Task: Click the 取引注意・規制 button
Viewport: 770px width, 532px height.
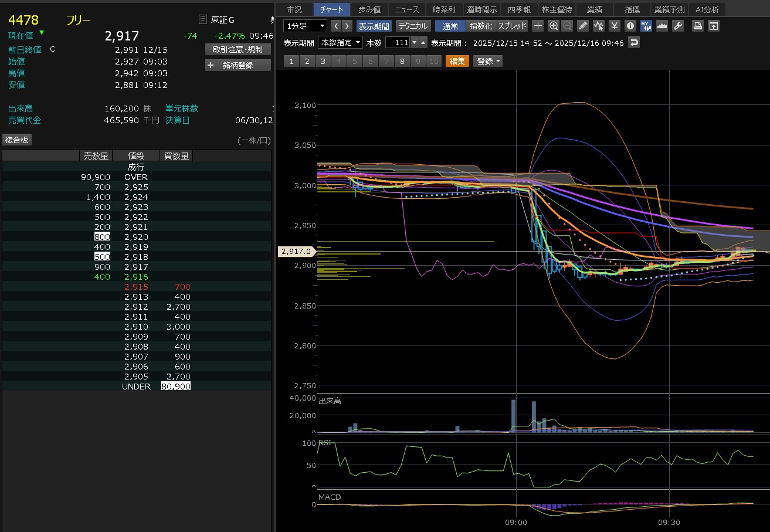Action: pos(238,49)
